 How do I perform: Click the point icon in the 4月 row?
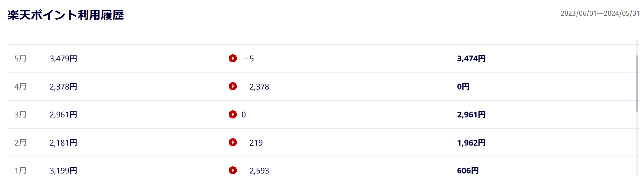pyautogui.click(x=233, y=86)
